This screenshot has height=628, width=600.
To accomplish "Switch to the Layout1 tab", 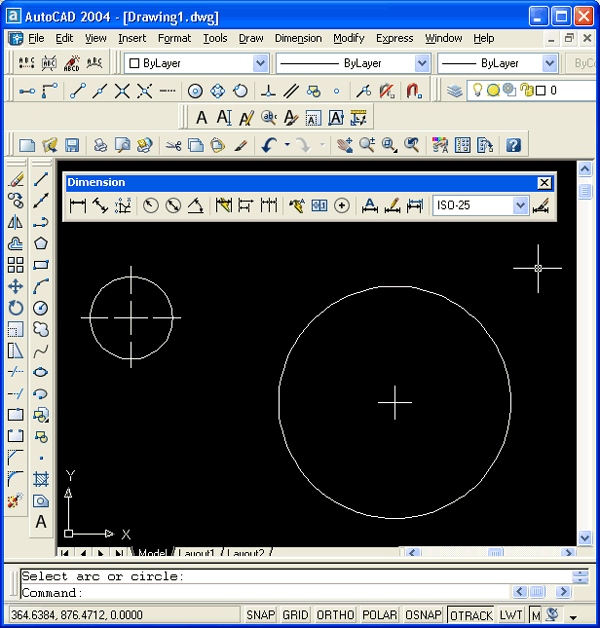I will pyautogui.click(x=197, y=553).
